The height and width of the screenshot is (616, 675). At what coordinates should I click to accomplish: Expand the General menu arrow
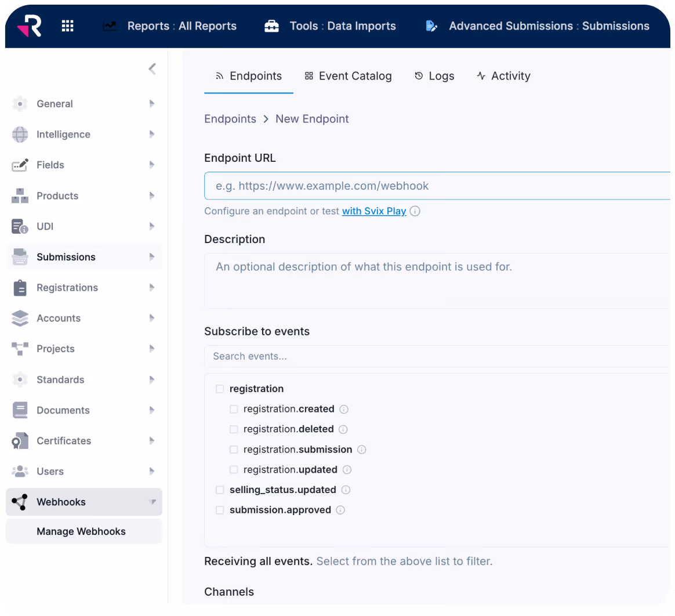[x=152, y=103]
